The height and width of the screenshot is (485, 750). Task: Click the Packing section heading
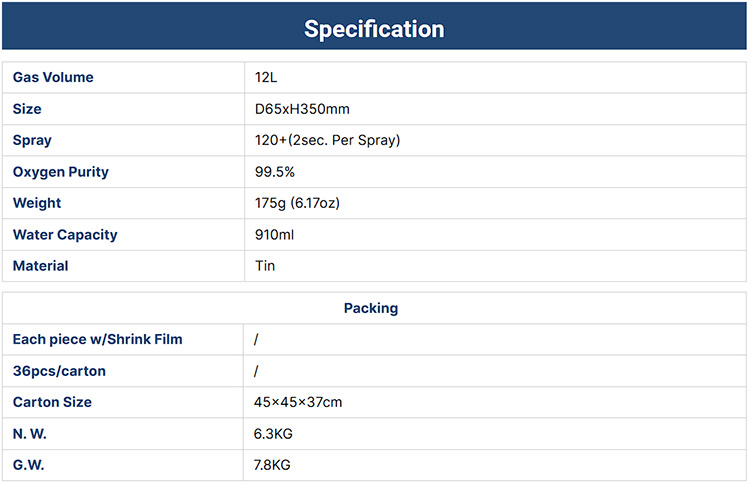tap(371, 308)
